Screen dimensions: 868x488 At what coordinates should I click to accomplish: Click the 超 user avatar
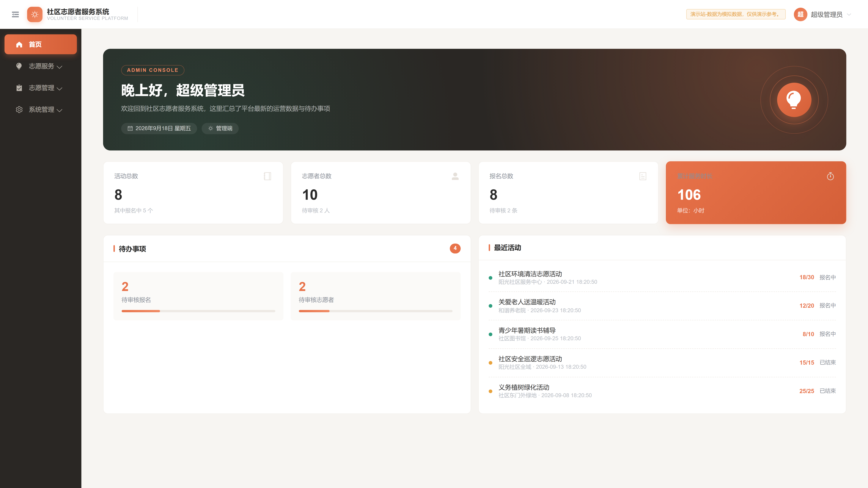point(800,14)
